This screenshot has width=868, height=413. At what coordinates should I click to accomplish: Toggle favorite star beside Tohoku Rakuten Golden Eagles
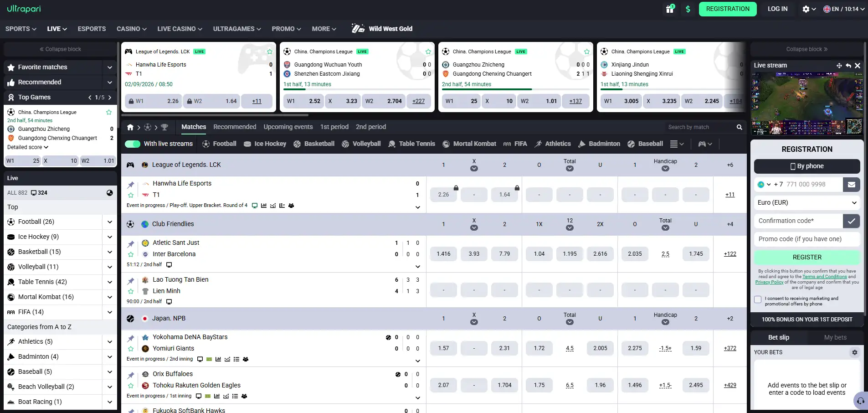[131, 386]
